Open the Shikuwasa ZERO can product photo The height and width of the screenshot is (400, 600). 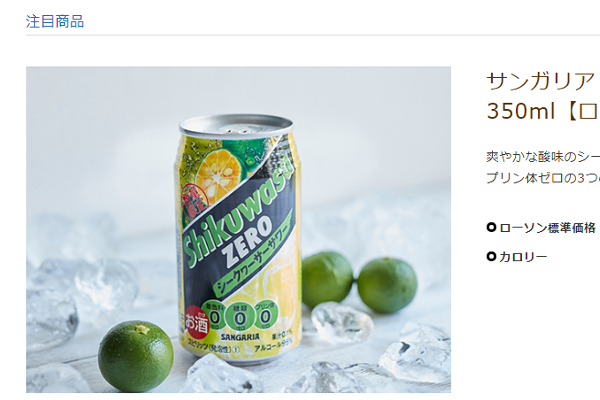[x=238, y=230]
